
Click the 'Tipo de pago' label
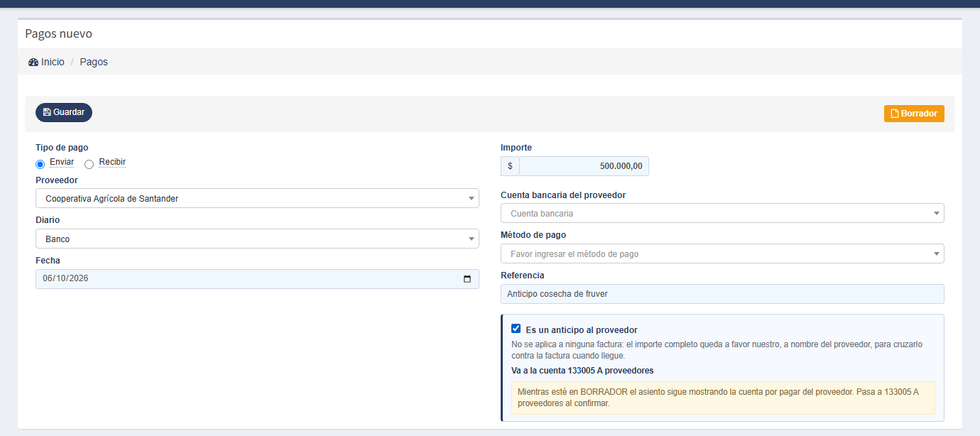click(x=62, y=148)
